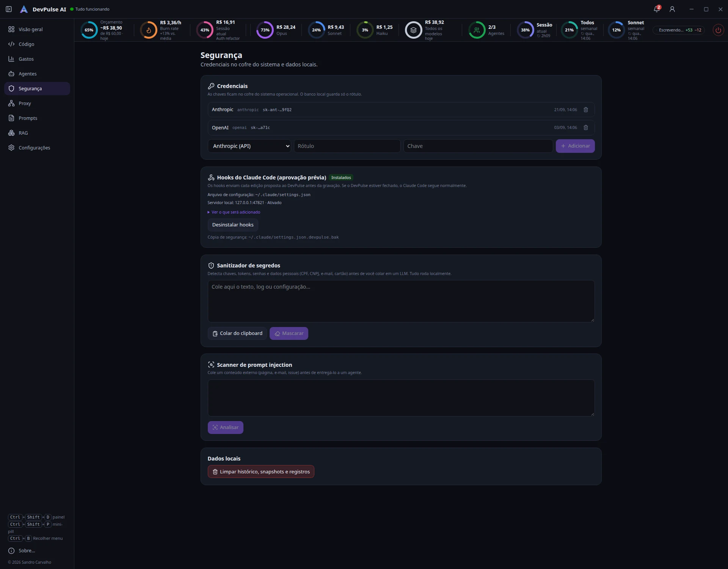Click the all-models layers gauge icon
This screenshot has width=728, height=569.
click(x=413, y=30)
